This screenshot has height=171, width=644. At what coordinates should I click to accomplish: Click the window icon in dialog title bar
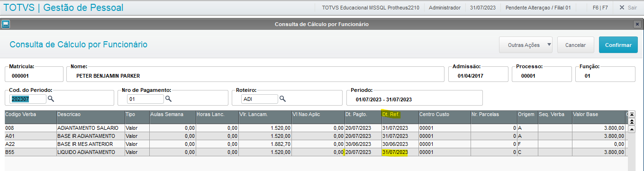6,24
